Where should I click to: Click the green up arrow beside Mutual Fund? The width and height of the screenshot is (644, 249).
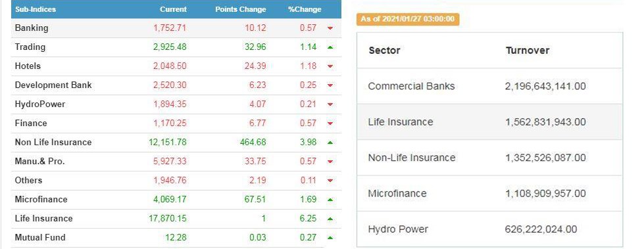[x=330, y=238]
